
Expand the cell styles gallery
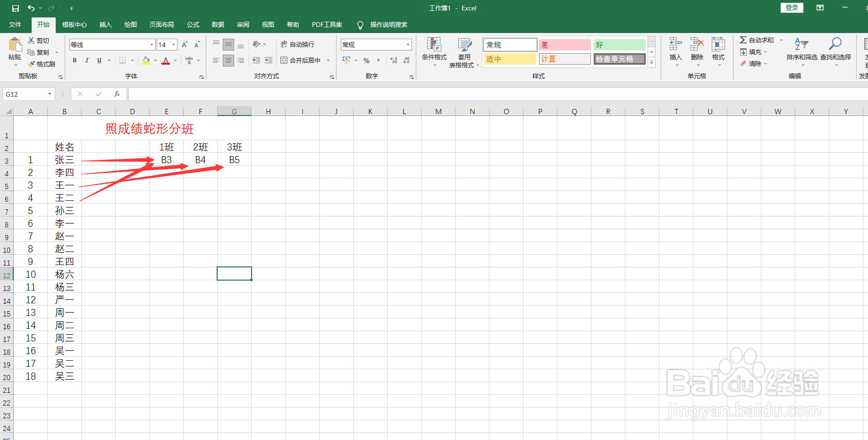coord(652,62)
